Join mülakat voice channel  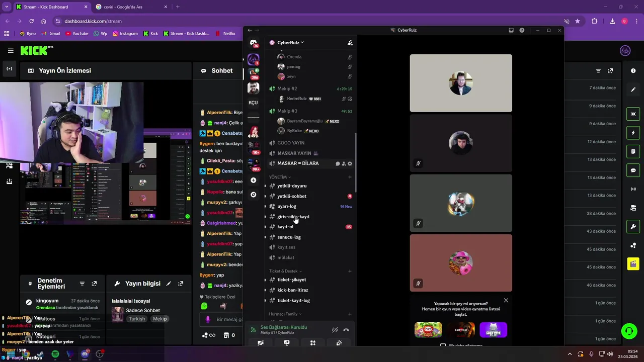(x=309, y=257)
